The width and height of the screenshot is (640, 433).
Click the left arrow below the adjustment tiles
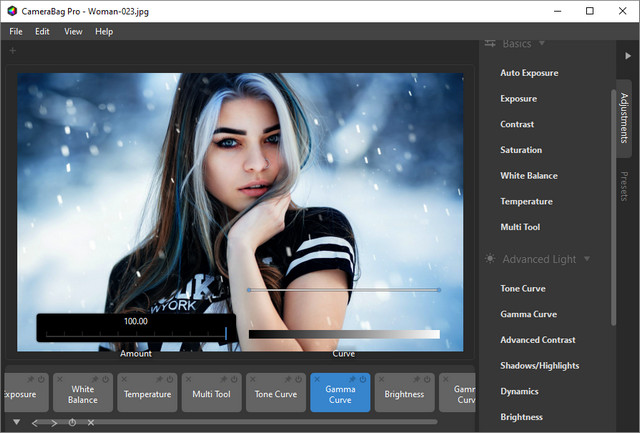[x=35, y=423]
